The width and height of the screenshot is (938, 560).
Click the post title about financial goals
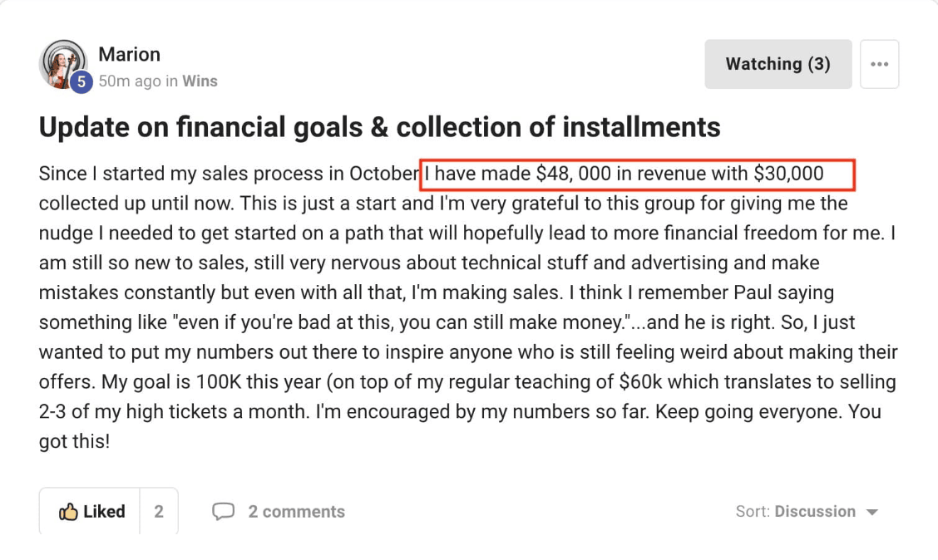(x=379, y=126)
